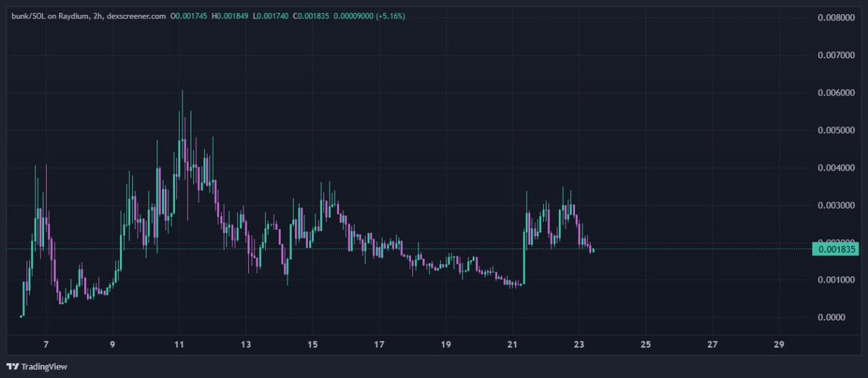Click date 17 on time axis
Viewport: 868px width, 378px height.
[379, 344]
